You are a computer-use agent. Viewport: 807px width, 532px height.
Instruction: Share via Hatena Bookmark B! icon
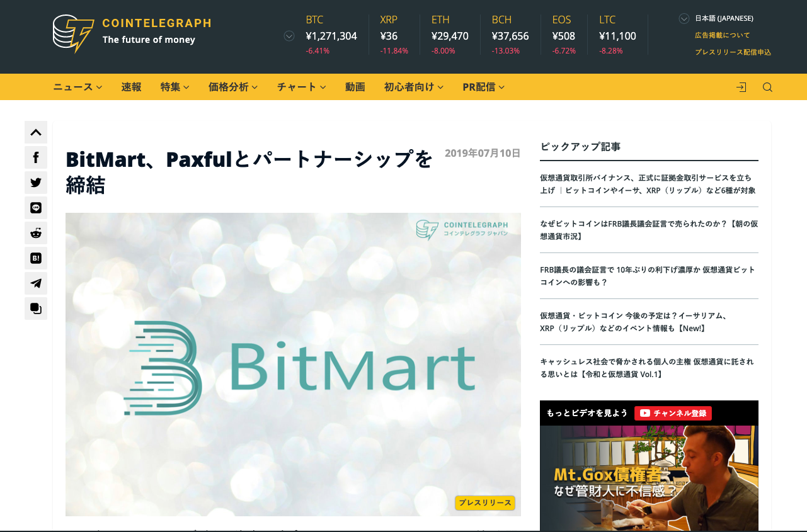coord(36,258)
